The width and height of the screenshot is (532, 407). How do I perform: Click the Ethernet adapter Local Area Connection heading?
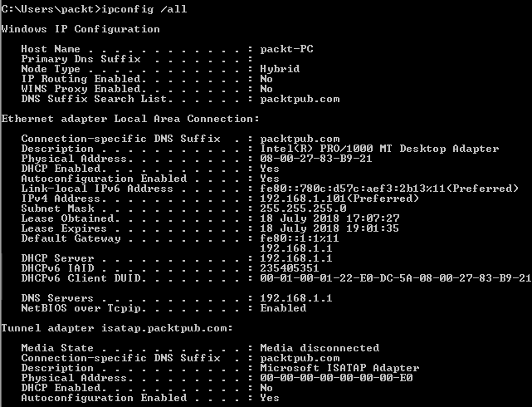coord(130,119)
